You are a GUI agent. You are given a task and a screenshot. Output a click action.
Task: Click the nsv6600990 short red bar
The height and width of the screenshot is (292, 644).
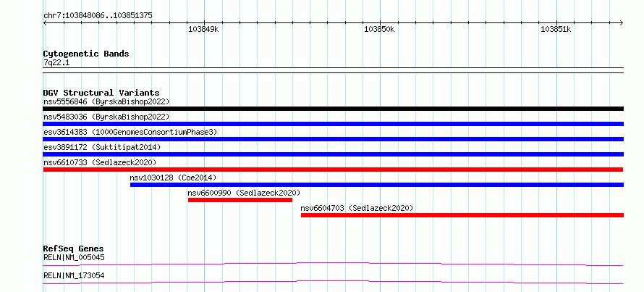[x=240, y=200]
